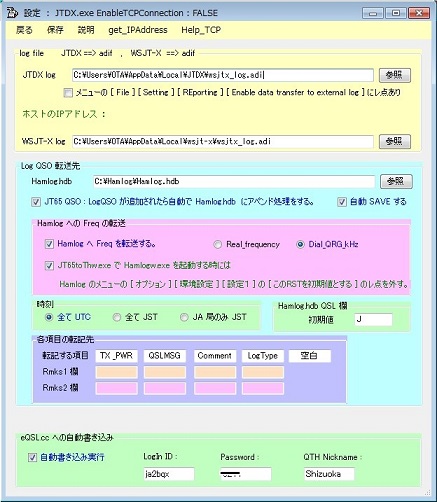Viewport: 437px width, 502px height.
Task: Click the eQSL Password field
Action: coord(246,474)
